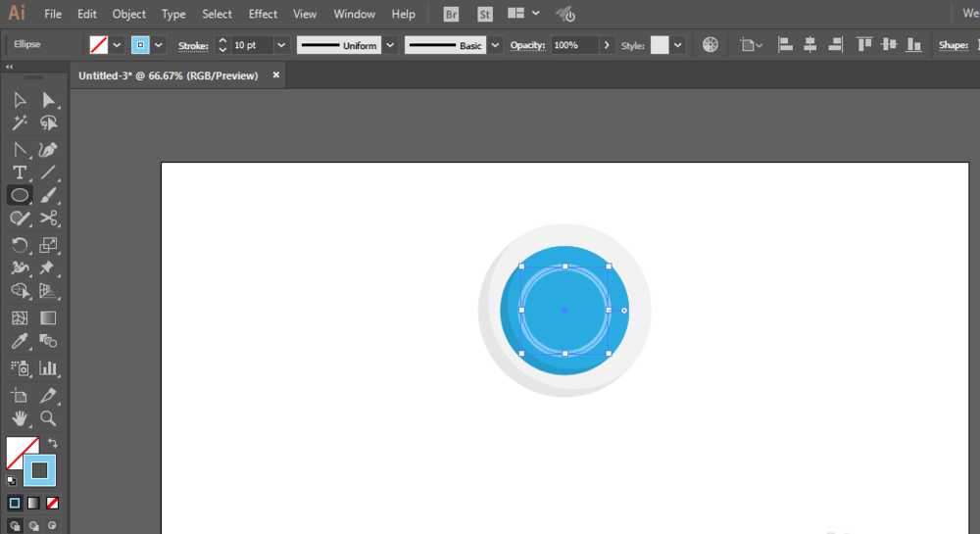Switch to the Untitled-3 document tab

168,75
